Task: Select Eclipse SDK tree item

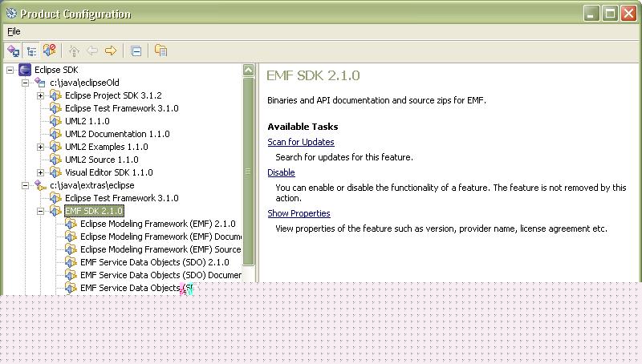Action: [56, 70]
